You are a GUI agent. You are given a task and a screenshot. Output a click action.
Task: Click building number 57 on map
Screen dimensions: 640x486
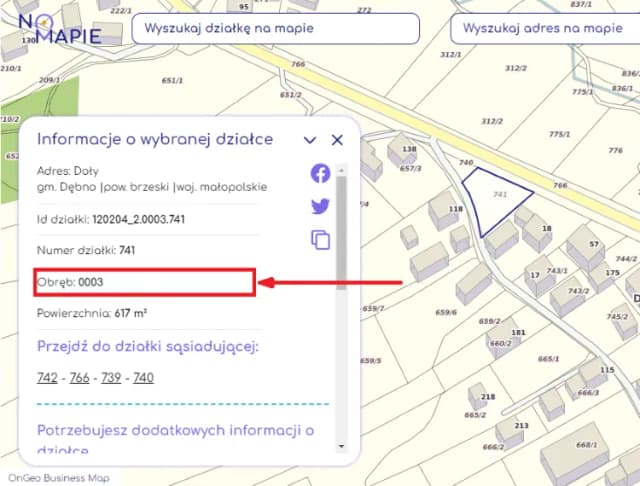(x=594, y=244)
